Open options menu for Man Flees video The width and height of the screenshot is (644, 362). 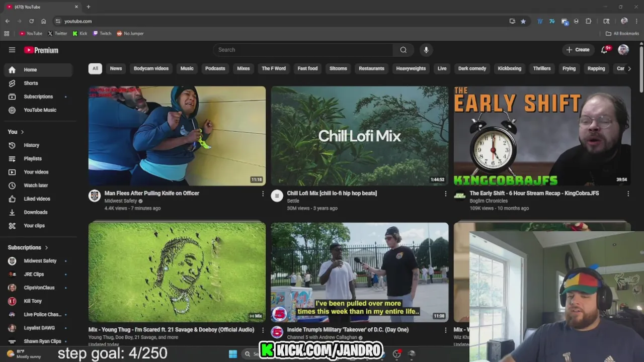tap(263, 194)
